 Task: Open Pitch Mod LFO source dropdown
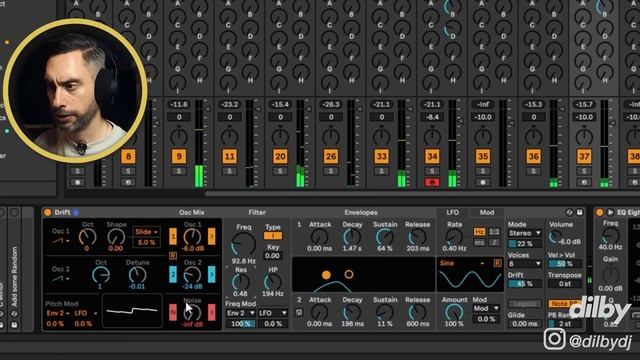click(86, 313)
